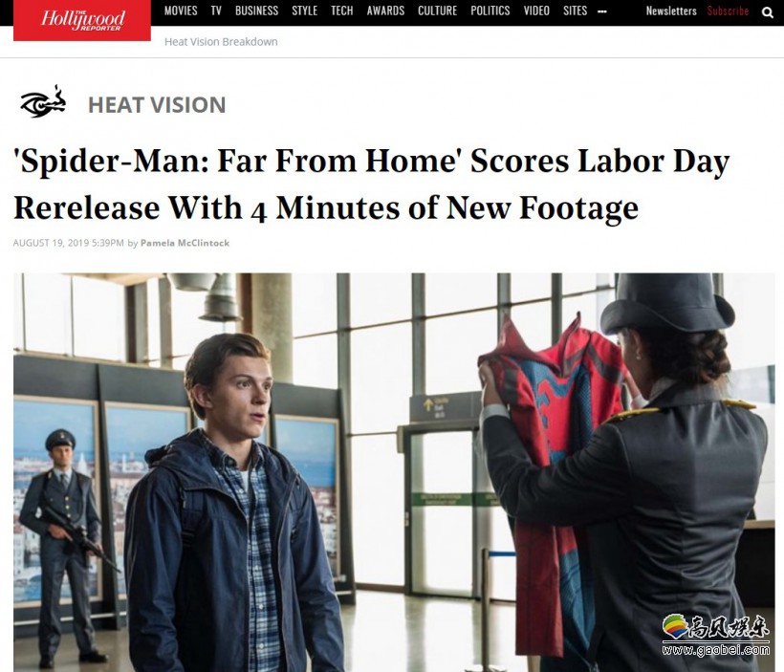The height and width of the screenshot is (672, 784).
Task: Click the red Subscribe link
Action: click(728, 11)
